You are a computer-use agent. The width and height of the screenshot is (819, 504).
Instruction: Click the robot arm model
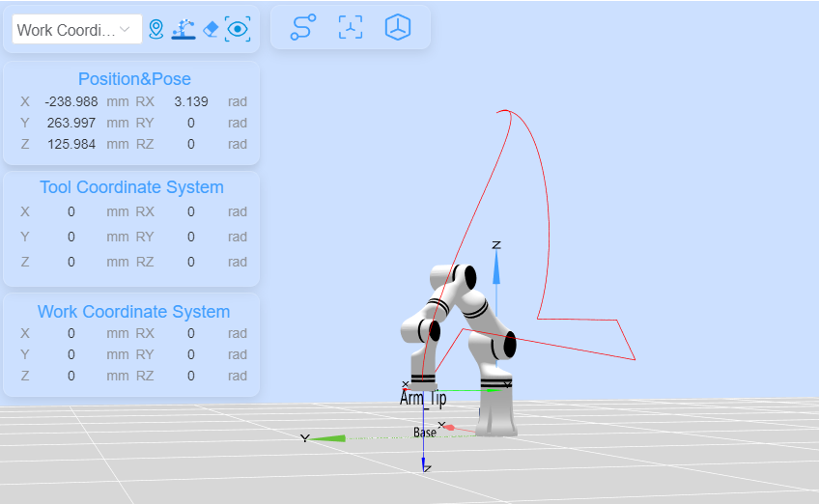(460, 349)
